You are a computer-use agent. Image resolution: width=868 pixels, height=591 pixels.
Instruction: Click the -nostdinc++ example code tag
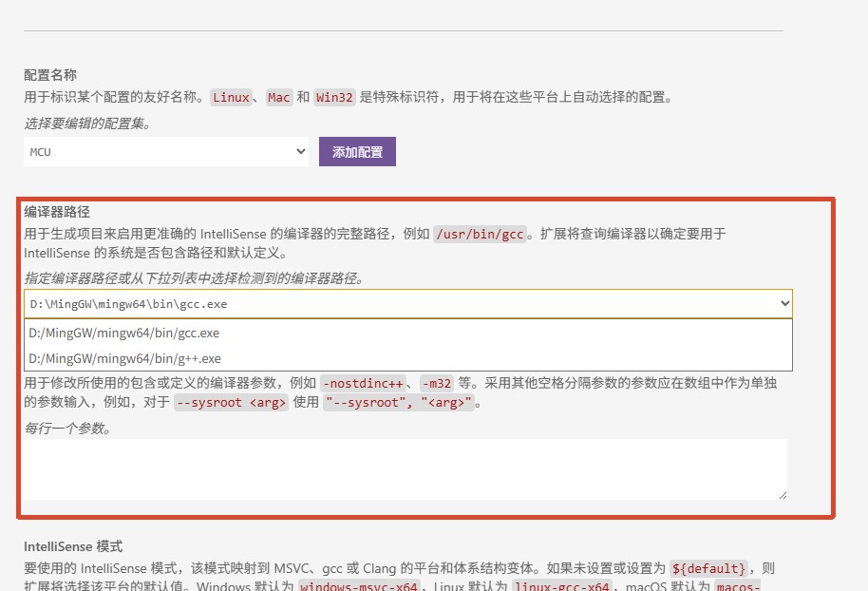pyautogui.click(x=363, y=383)
